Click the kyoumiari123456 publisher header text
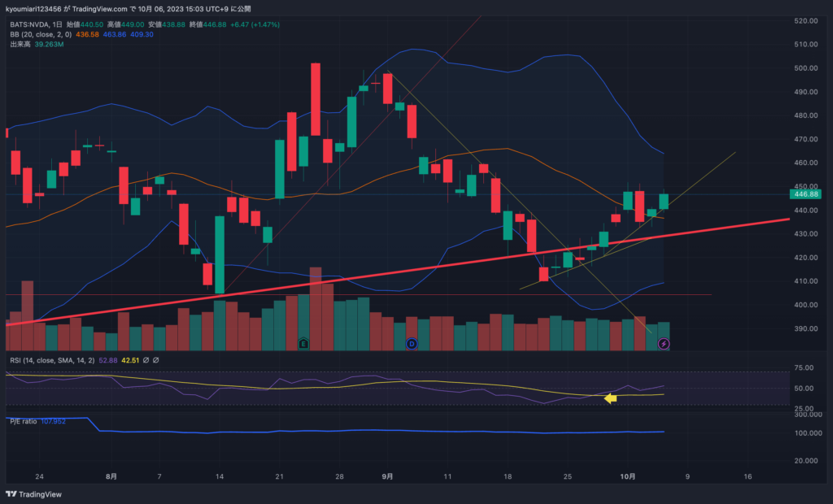The image size is (833, 504). pyautogui.click(x=33, y=9)
